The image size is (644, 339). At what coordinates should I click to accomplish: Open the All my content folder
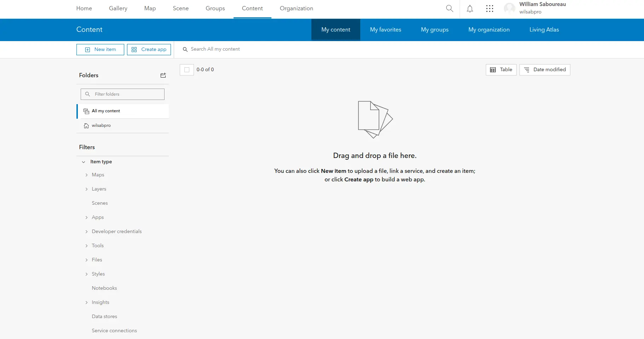[105, 111]
